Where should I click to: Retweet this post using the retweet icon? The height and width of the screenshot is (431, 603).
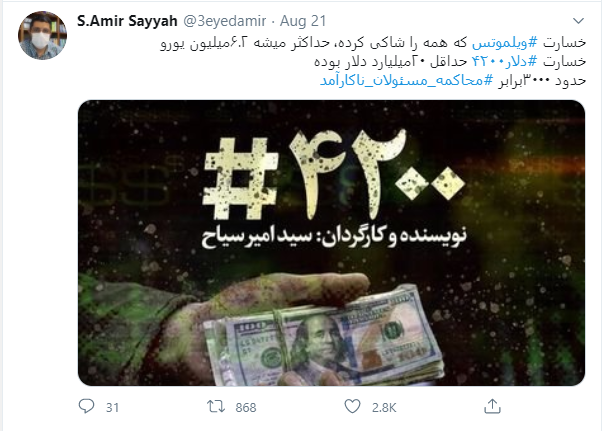[x=216, y=406]
